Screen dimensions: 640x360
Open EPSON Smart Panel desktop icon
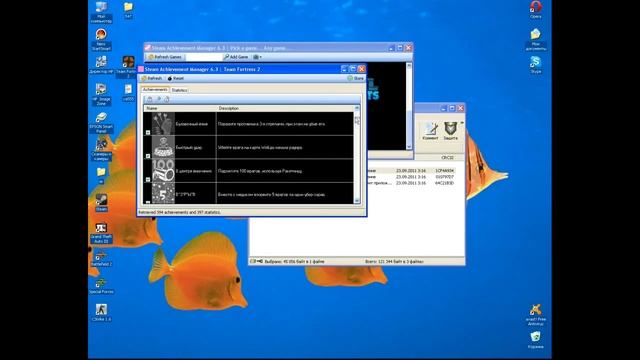pyautogui.click(x=101, y=123)
